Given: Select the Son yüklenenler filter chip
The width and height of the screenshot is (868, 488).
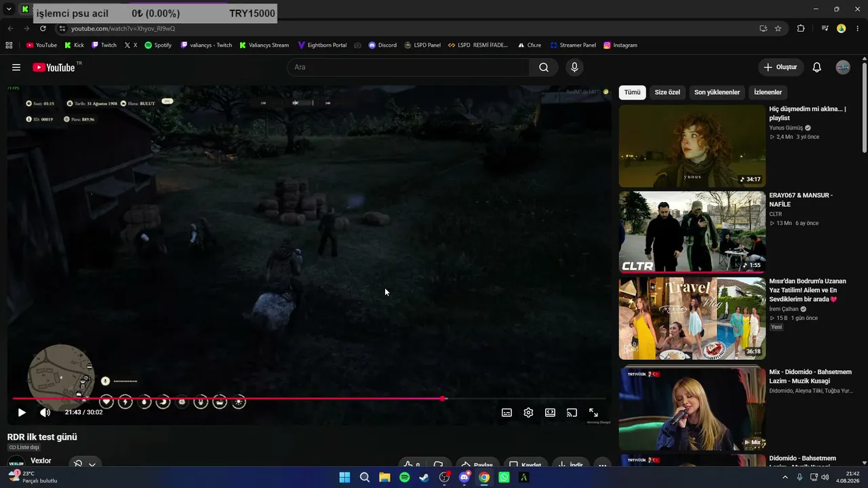Looking at the screenshot, I should (717, 92).
